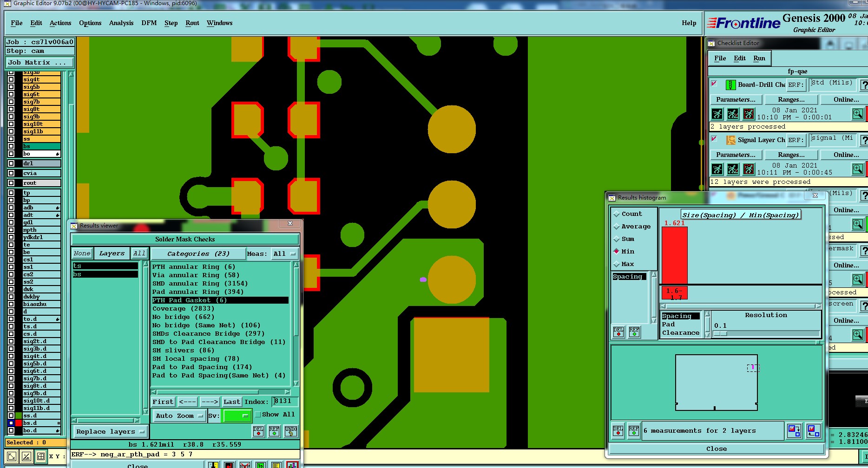Select the Sum radio option
868x468 pixels.
pos(624,239)
